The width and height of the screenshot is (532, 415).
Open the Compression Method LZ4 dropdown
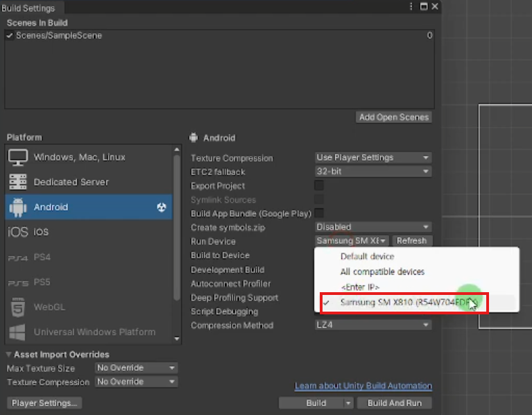point(373,325)
